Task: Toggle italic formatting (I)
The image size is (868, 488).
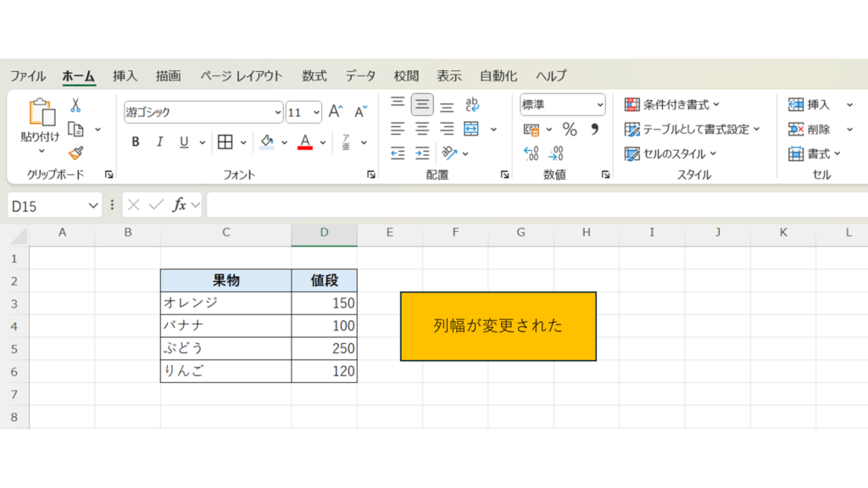Action: (x=159, y=141)
